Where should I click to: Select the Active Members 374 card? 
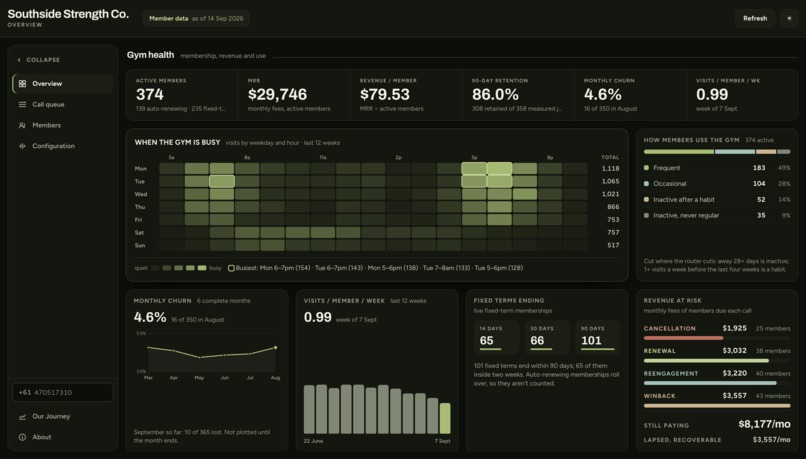pos(182,95)
